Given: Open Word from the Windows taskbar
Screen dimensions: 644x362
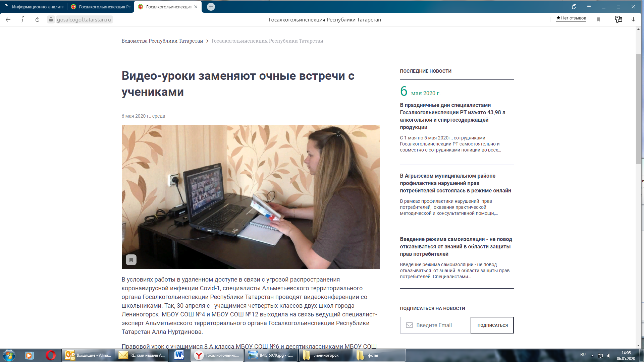Looking at the screenshot, I should [179, 355].
